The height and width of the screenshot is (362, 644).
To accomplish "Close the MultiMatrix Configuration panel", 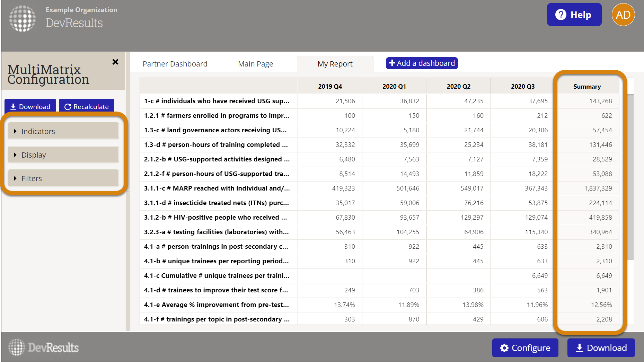I will 115,62.
